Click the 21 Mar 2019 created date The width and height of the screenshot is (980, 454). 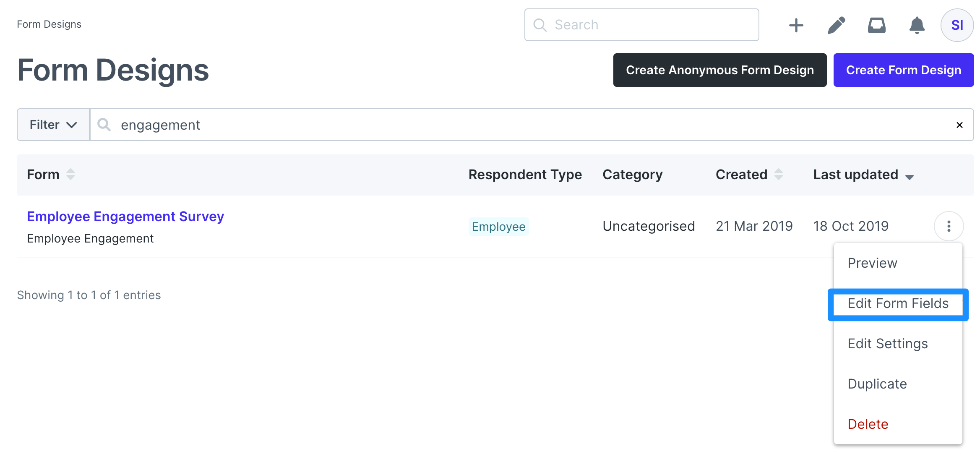[x=754, y=226]
